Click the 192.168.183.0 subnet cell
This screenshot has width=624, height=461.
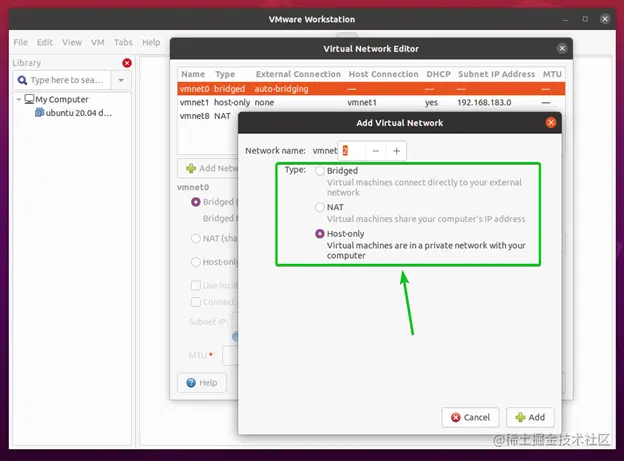(x=484, y=103)
